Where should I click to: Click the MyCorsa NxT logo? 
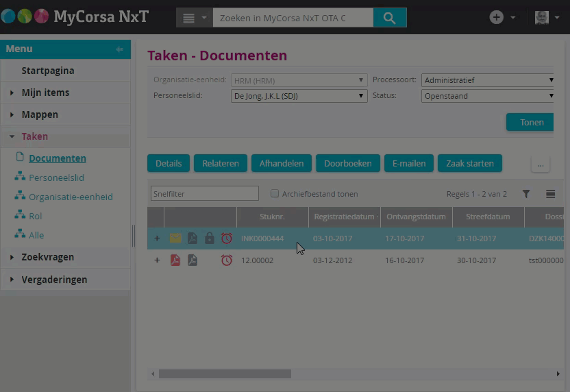[x=75, y=16]
